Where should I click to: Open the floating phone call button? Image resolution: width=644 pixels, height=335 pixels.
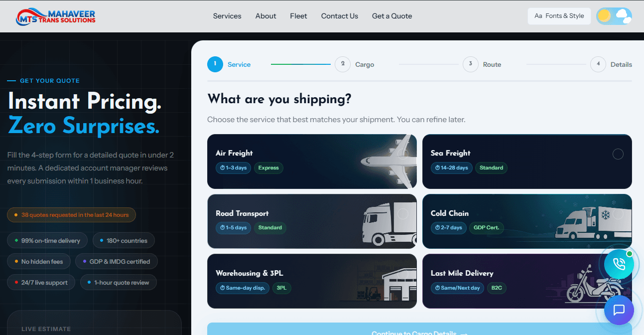tap(619, 264)
